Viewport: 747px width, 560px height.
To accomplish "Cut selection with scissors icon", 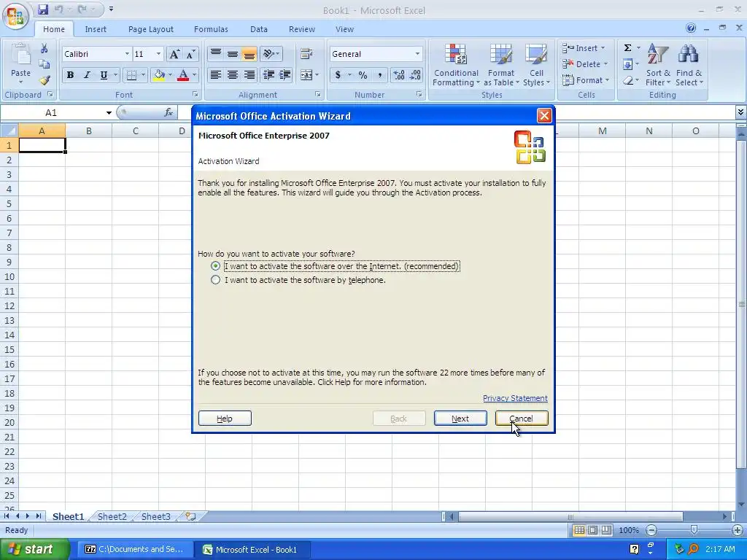I will (44, 48).
